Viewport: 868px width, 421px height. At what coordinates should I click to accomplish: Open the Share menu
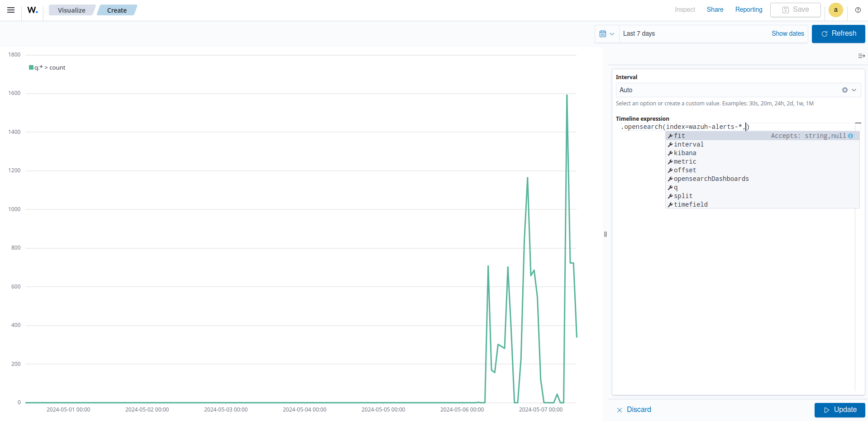coord(715,9)
